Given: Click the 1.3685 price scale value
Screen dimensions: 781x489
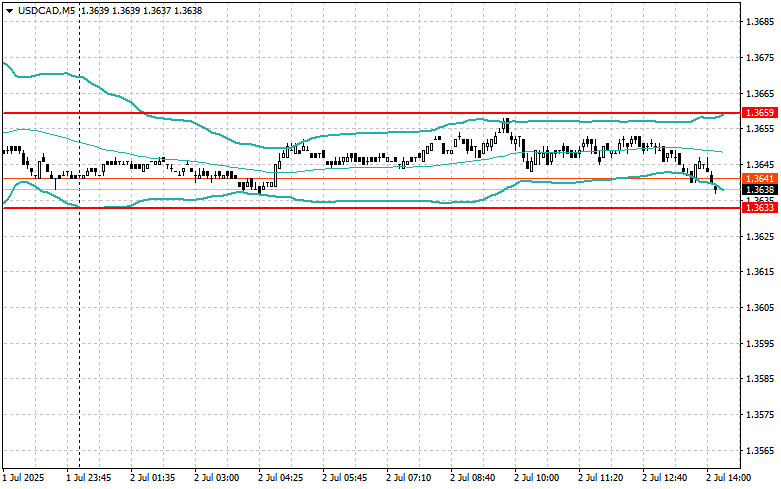Looking at the screenshot, I should coord(760,22).
